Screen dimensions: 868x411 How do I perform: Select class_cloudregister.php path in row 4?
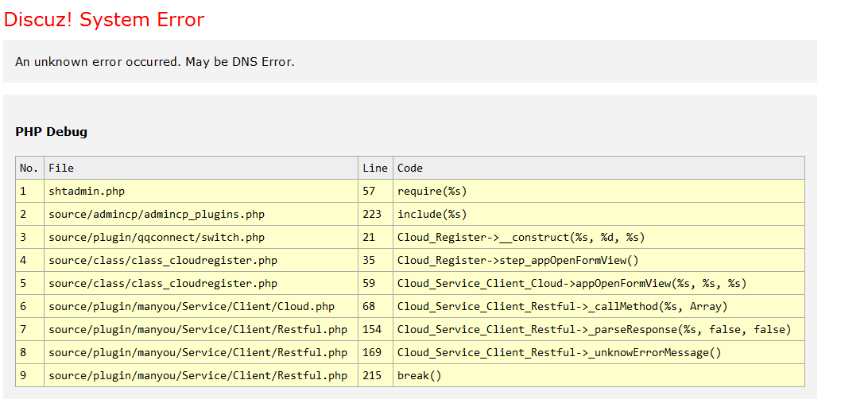163,260
